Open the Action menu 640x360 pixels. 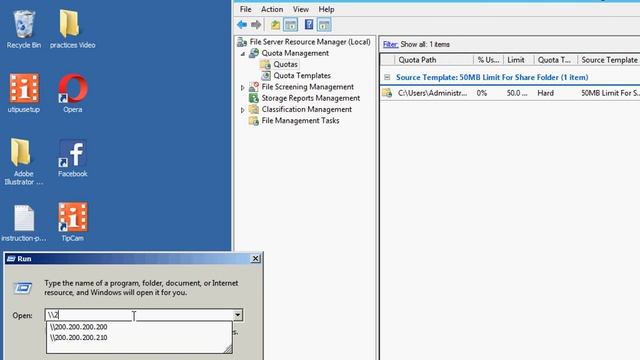tap(272, 9)
